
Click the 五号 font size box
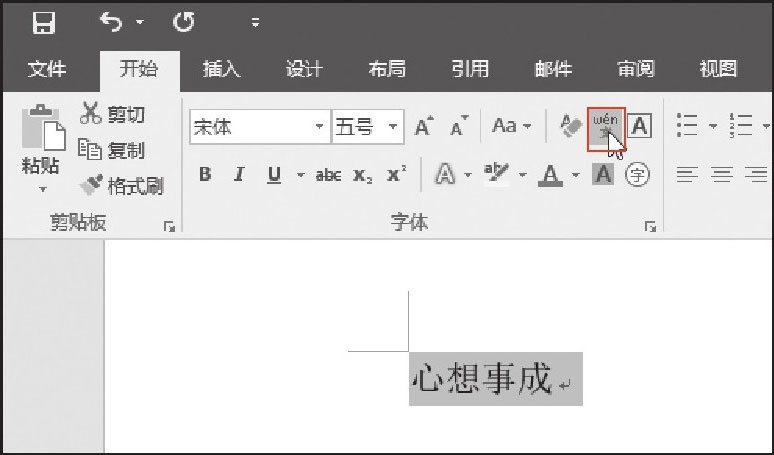point(357,127)
